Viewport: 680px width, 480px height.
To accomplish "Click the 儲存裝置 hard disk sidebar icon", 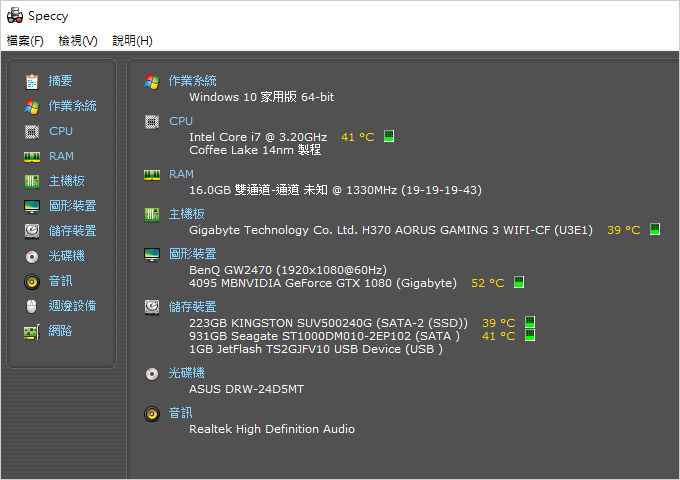I will click(32, 231).
